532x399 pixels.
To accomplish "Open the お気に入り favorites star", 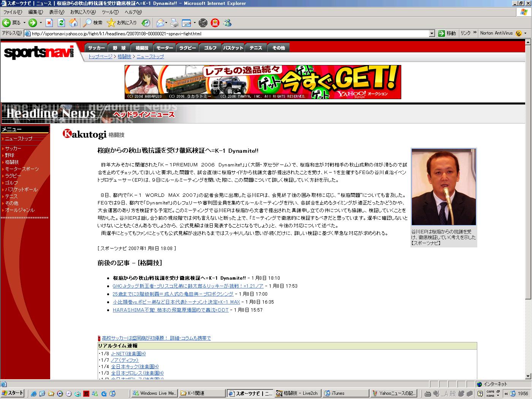I will (122, 23).
